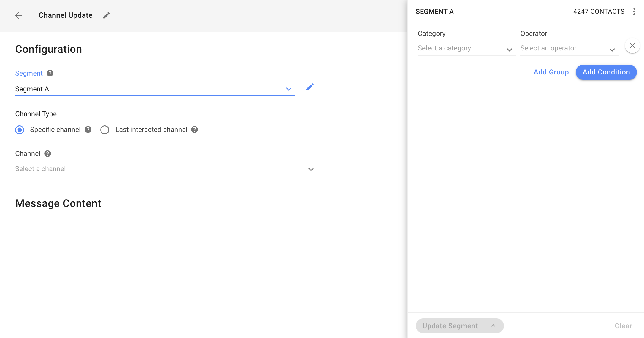This screenshot has height=338, width=644.
Task: Toggle the Segment A dropdown selector
Action: (x=289, y=89)
